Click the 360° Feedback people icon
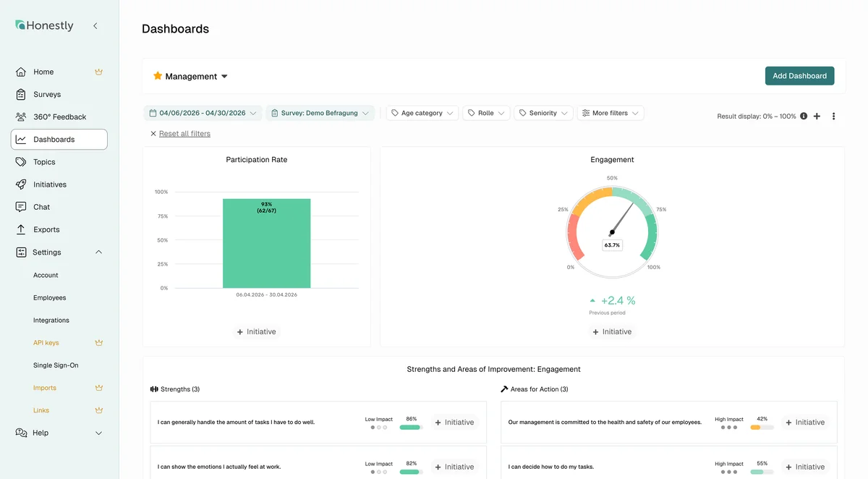Screen dimensions: 868x479 click(x=21, y=116)
